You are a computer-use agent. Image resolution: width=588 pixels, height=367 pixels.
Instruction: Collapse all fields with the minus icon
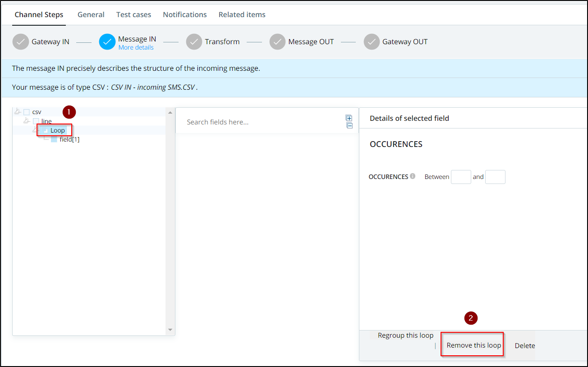click(349, 126)
